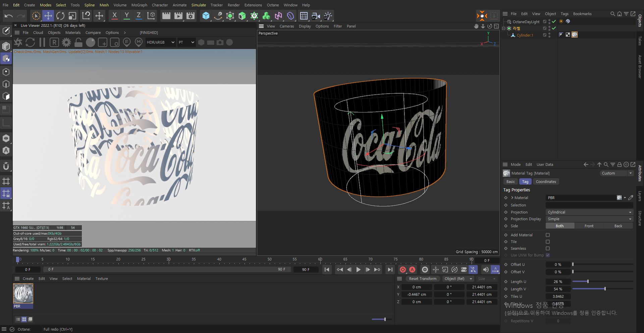
Task: Go to end of animation
Action: tap(389, 270)
